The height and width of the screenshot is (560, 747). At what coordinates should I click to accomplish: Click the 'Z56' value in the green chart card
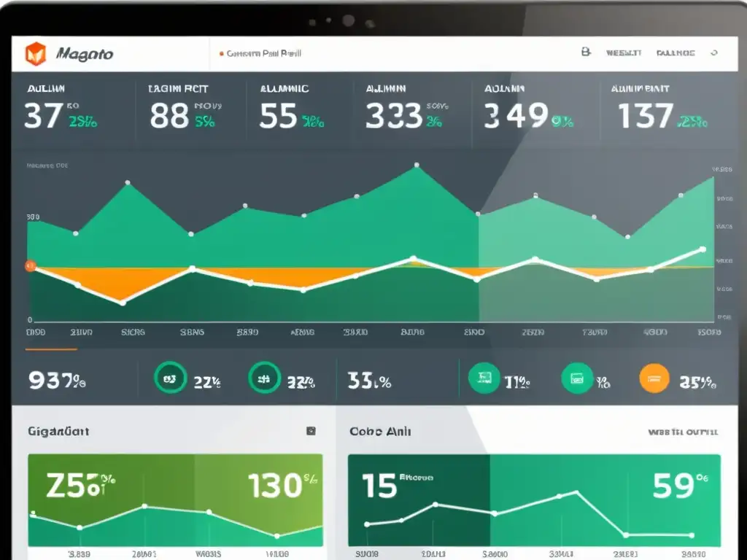[x=75, y=486]
